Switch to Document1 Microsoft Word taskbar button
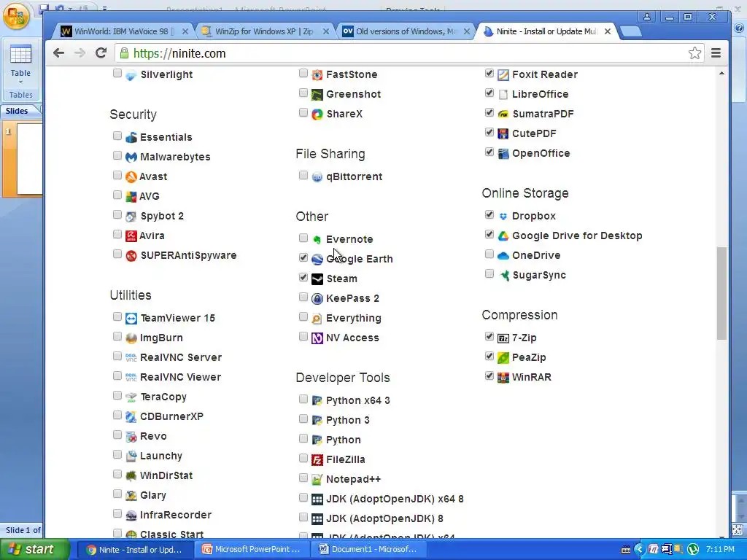Viewport: 747px width, 560px height. coord(369,549)
